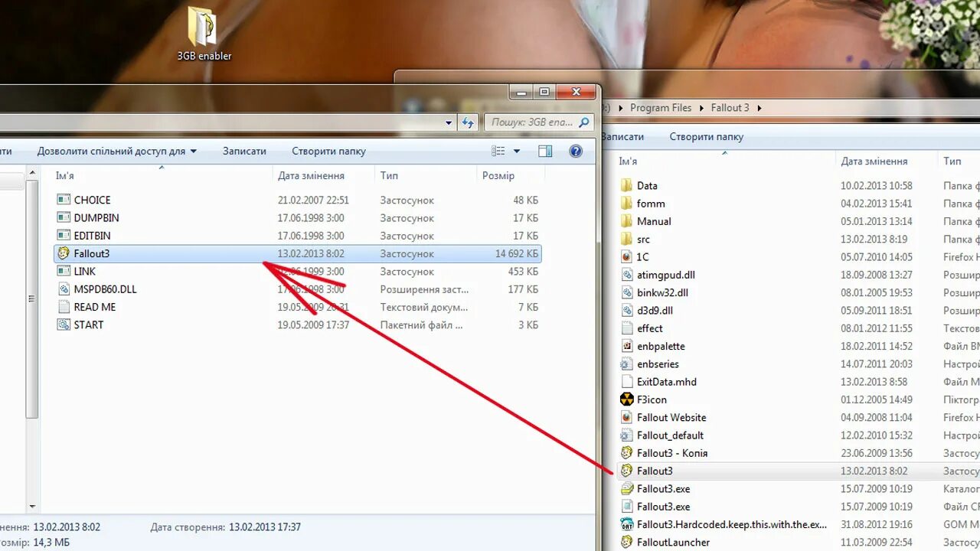Select the Fallout3 Vault Boy icon in left window
980x551 pixels.
[x=64, y=253]
